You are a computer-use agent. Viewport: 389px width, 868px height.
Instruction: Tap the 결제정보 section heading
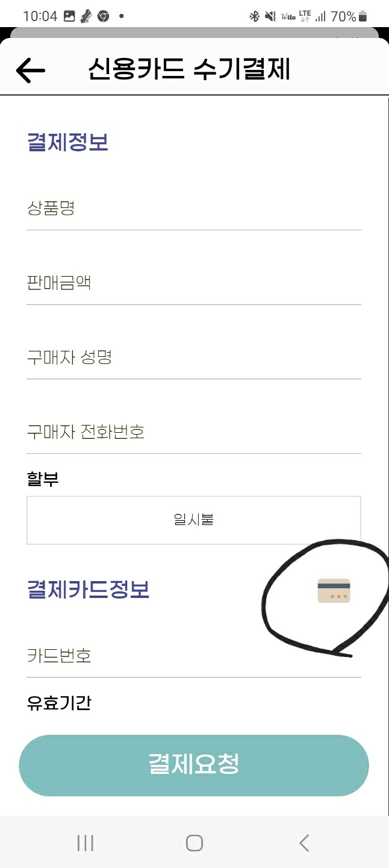pyautogui.click(x=68, y=143)
